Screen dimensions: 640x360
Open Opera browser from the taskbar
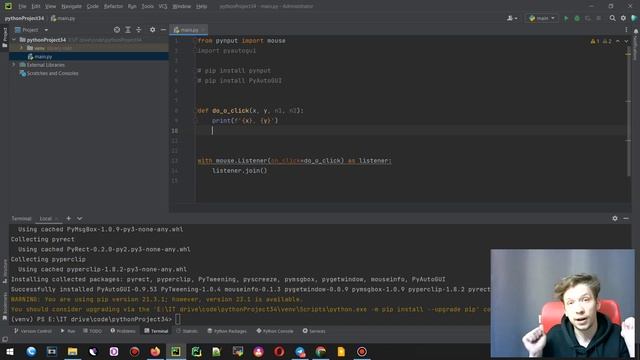click(x=279, y=351)
